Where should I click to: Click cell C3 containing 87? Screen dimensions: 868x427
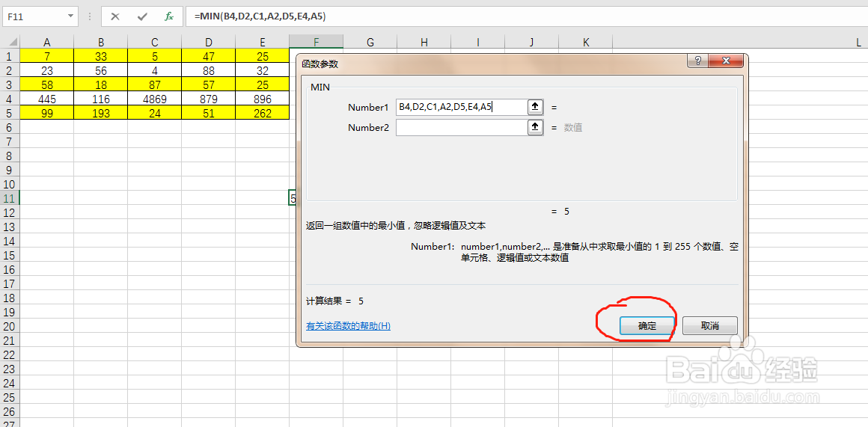coord(154,85)
